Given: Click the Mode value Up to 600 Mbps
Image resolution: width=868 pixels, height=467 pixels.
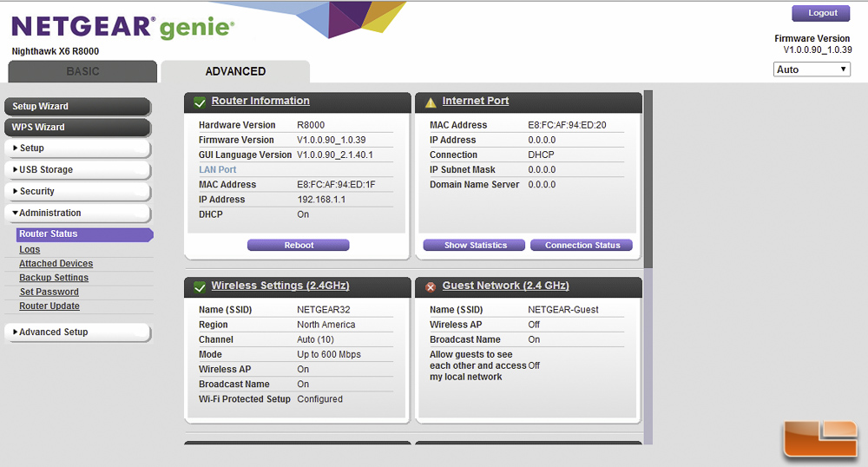Looking at the screenshot, I should (x=329, y=355).
